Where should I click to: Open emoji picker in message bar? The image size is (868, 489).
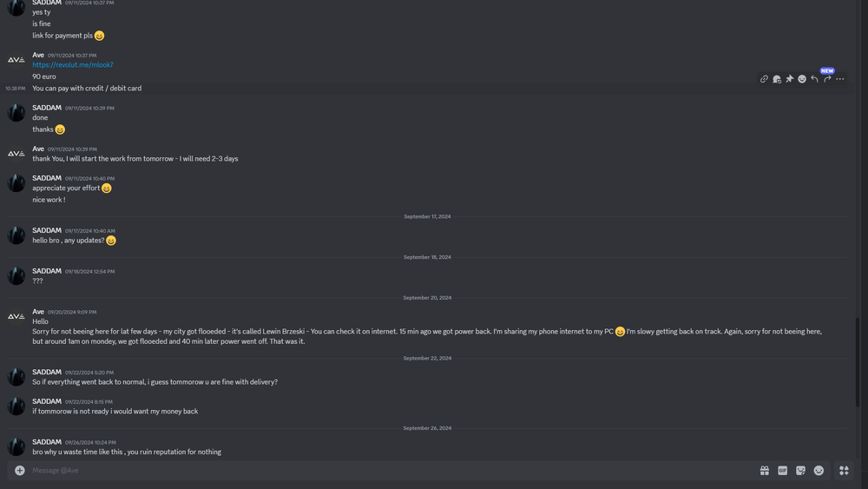point(819,471)
